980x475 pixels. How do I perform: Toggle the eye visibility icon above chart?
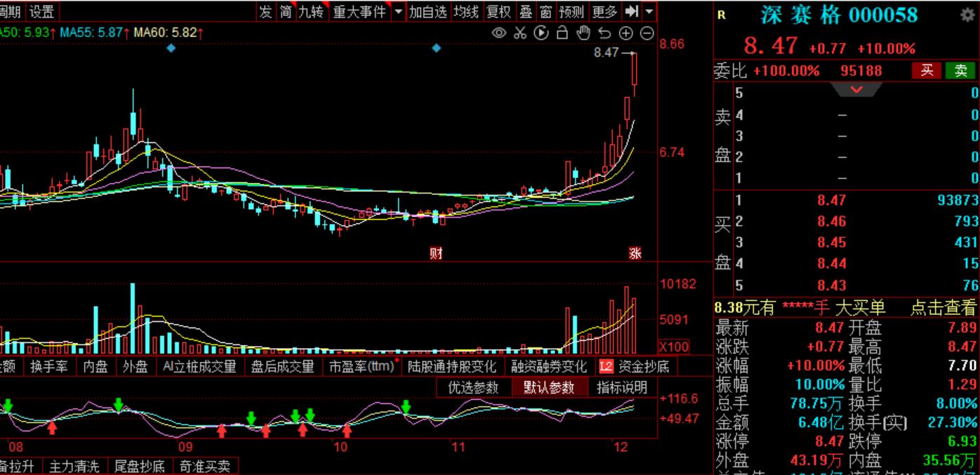pyautogui.click(x=499, y=33)
